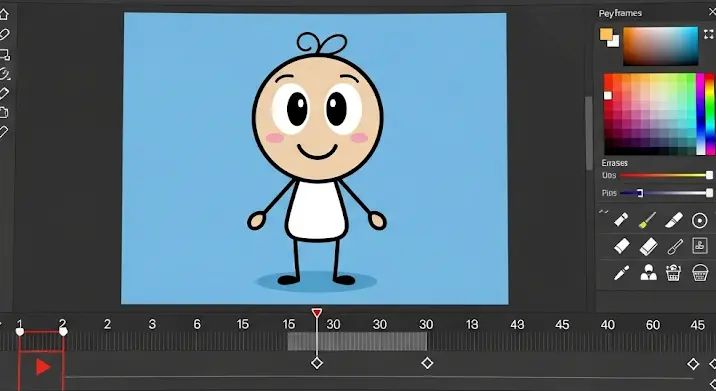Click the 'Peyframes' panel title
Image resolution: width=716 pixels, height=391 pixels.
620,13
